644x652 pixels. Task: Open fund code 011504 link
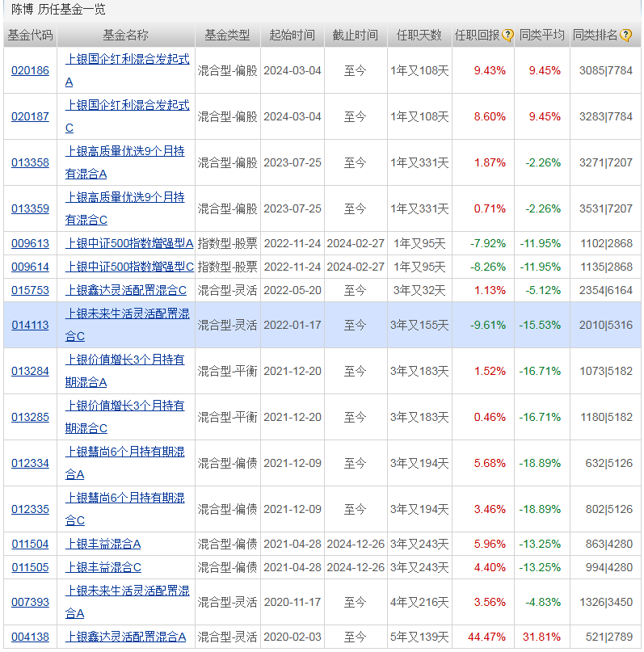pyautogui.click(x=30, y=545)
